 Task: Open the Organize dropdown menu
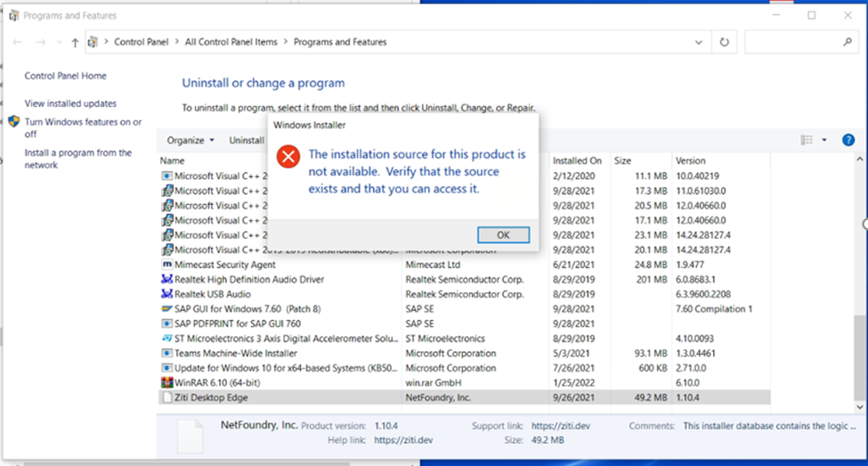191,140
